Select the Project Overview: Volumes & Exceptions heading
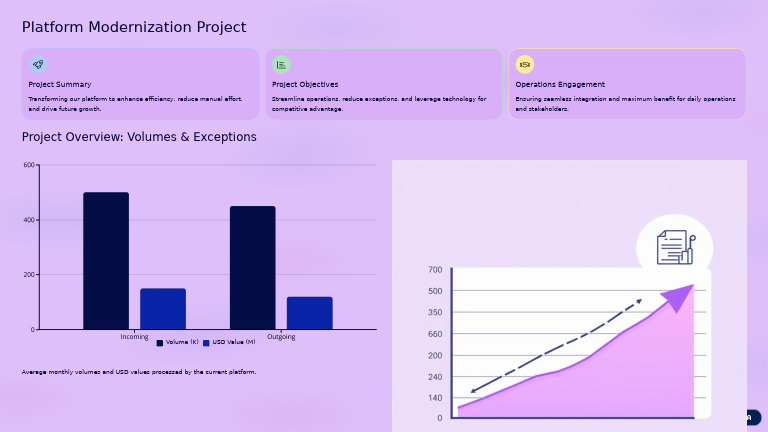Viewport: 768px width, 432px height. tap(139, 137)
